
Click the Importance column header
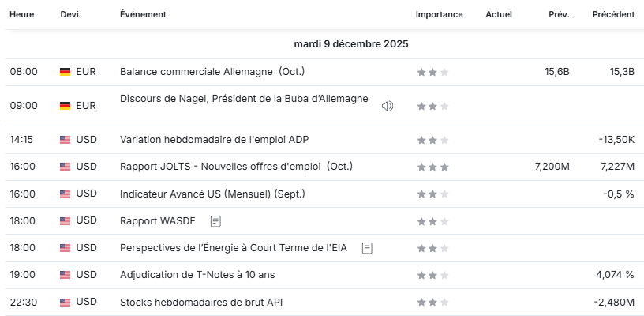[x=439, y=15]
